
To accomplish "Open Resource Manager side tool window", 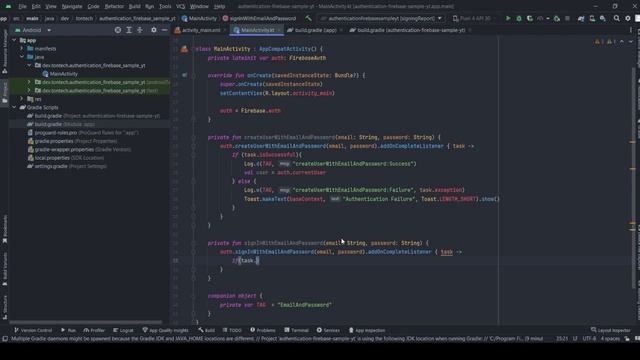I will coord(4,51).
